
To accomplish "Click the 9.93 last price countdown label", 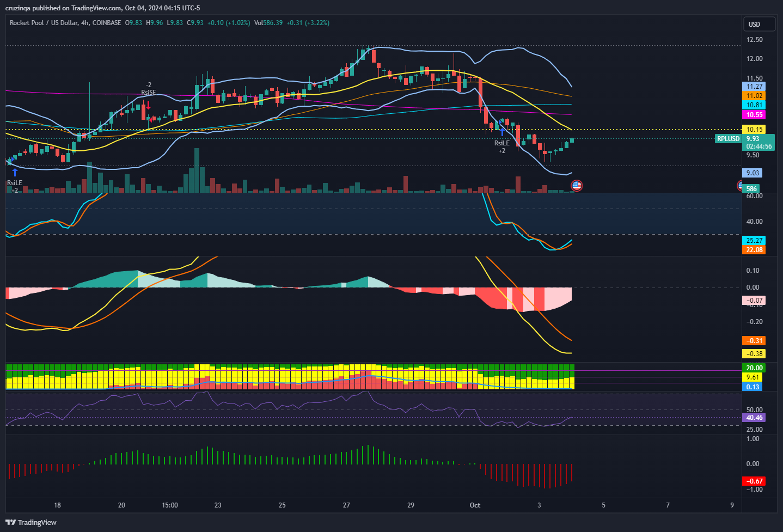I will click(x=759, y=143).
